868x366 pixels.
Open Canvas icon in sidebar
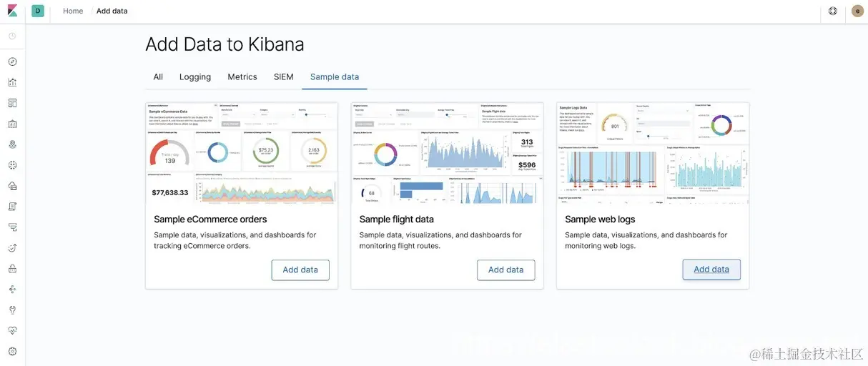(x=12, y=124)
